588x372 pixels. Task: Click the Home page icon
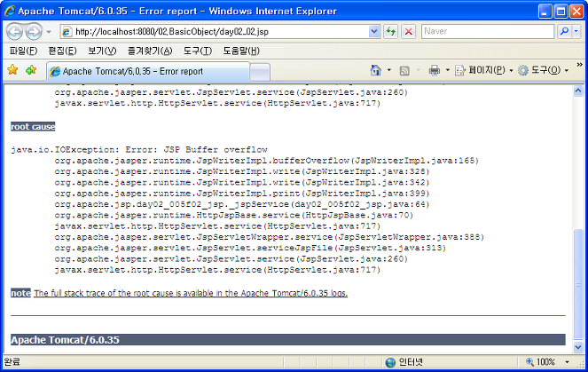375,70
